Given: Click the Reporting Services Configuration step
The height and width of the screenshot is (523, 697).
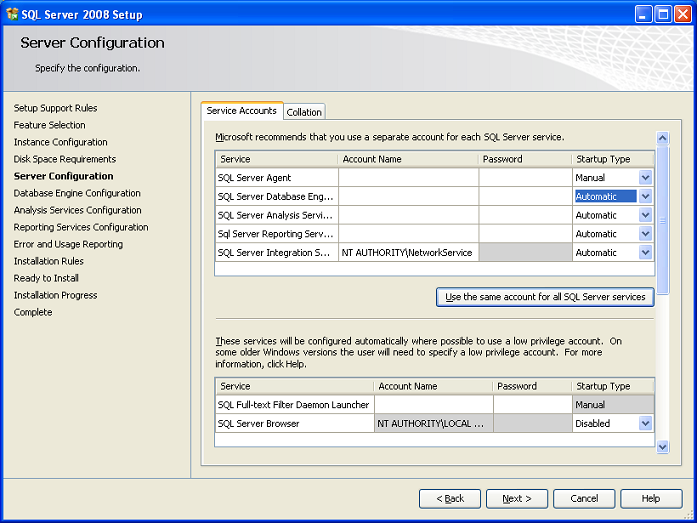Looking at the screenshot, I should (x=81, y=227).
